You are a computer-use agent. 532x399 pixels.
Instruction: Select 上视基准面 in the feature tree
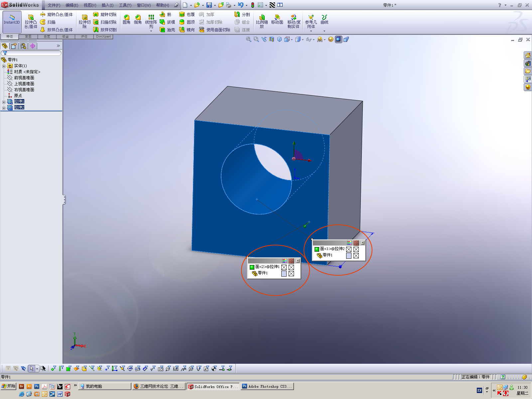[24, 84]
